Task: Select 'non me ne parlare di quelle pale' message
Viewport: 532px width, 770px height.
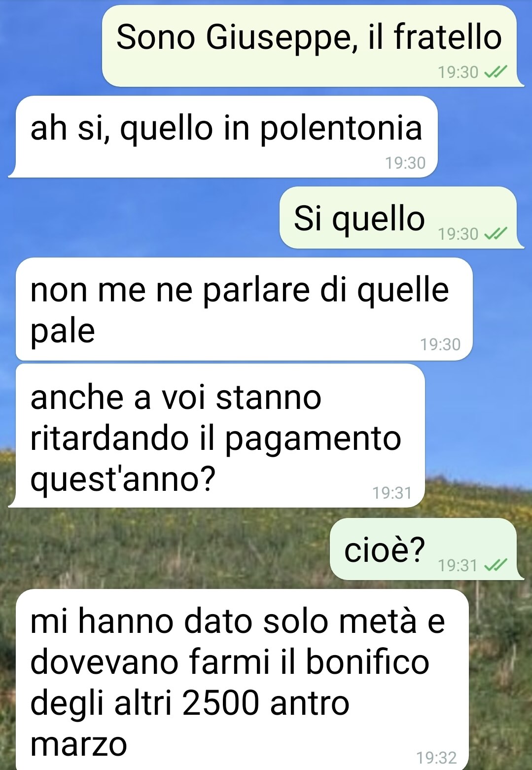Action: [244, 309]
